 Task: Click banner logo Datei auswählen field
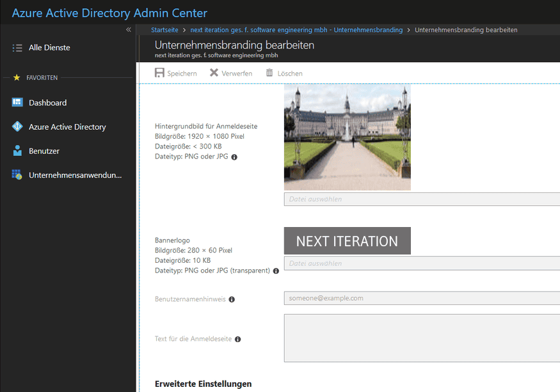422,263
